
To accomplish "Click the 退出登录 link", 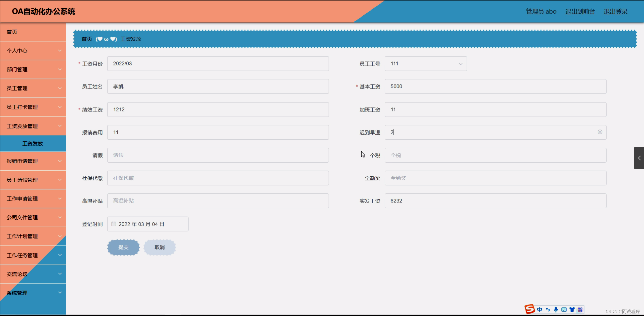I will click(615, 12).
